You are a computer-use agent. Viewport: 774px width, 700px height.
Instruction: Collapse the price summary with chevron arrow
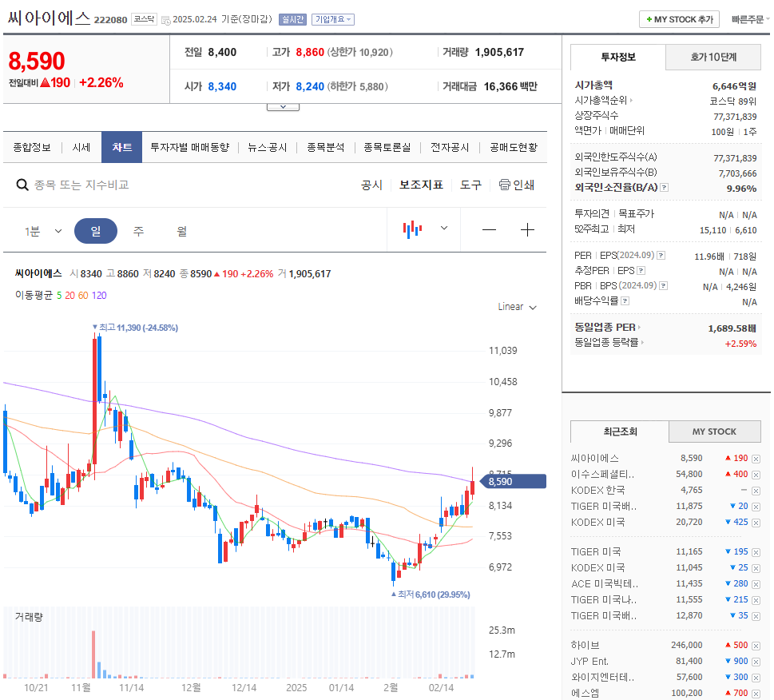point(284,105)
